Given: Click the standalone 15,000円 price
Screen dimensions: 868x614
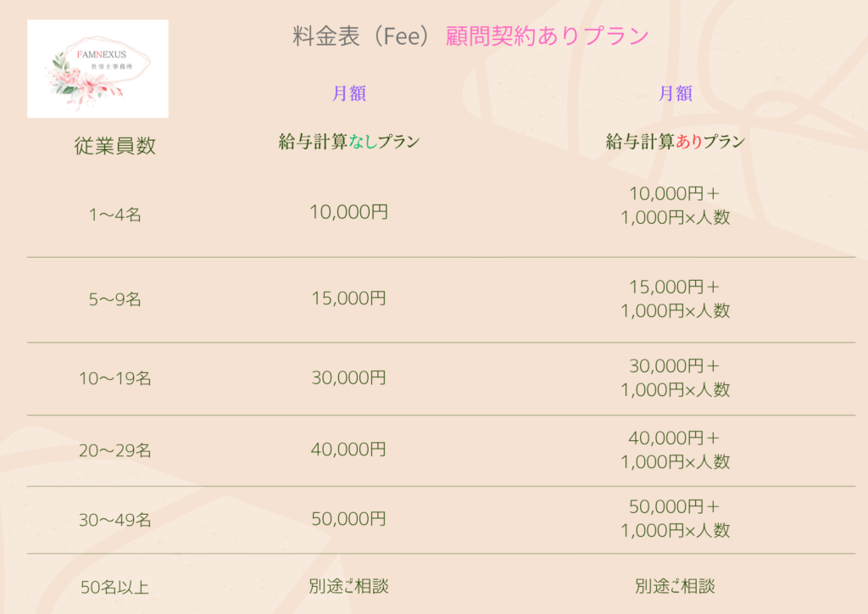Looking at the screenshot, I should pos(349,299).
